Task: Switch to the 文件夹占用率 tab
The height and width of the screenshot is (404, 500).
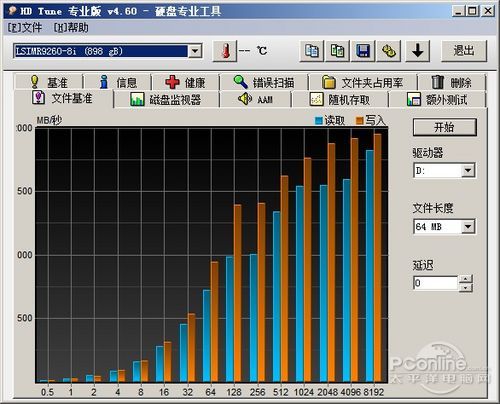Action: point(363,82)
